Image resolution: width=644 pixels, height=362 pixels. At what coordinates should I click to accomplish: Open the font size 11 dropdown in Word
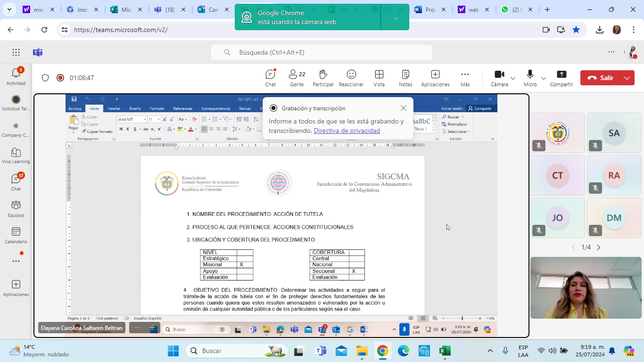(159, 119)
